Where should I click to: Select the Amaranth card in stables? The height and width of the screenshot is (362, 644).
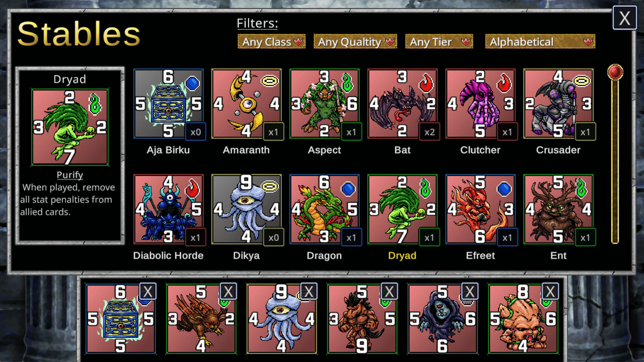tap(247, 104)
